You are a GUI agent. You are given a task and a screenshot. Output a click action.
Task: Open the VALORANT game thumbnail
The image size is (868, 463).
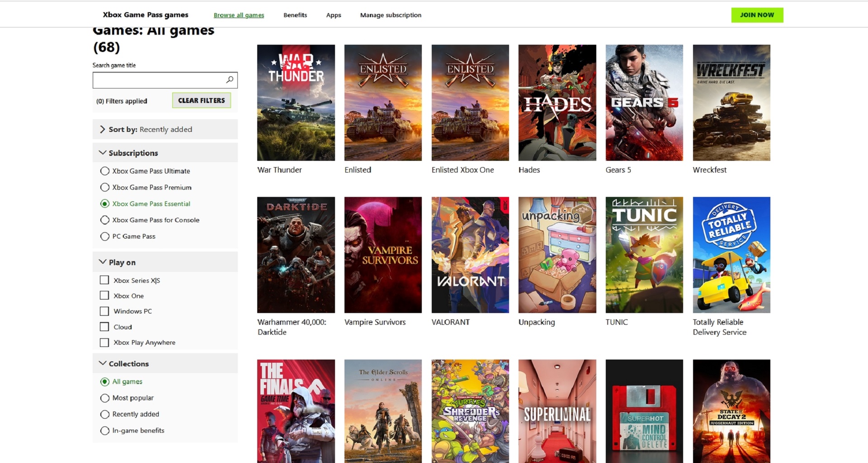click(470, 255)
